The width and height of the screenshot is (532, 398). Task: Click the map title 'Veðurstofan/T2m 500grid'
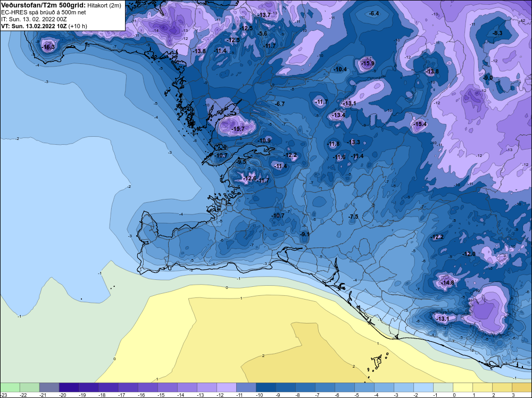(43, 5)
